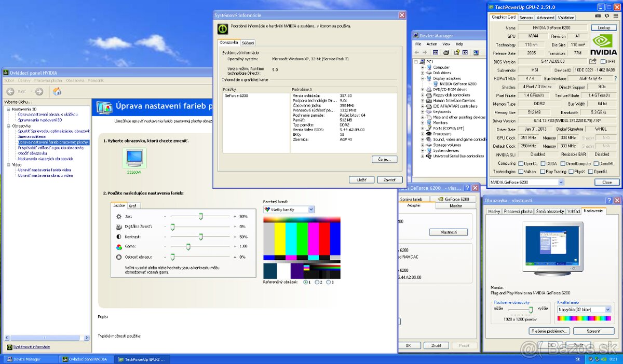
Task: Click the Device Manager action pane toolbar icon
Action: 466,52
